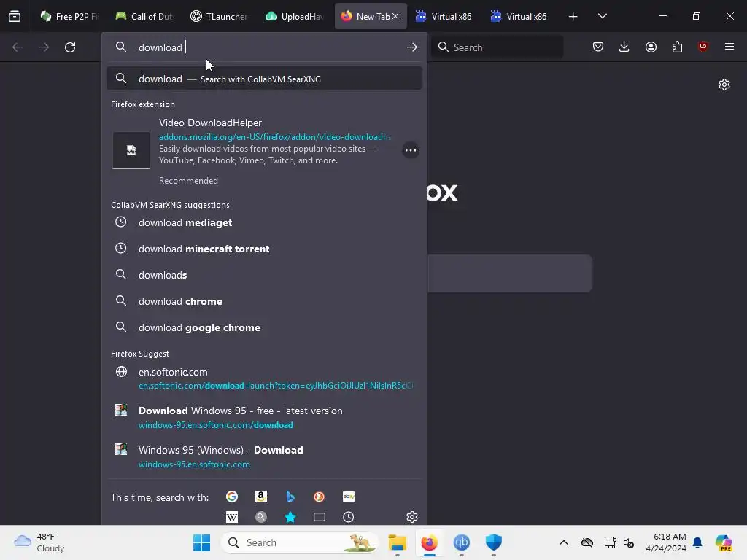The width and height of the screenshot is (747, 560).
Task: Open Video DownloadHelper addon link
Action: [274, 137]
